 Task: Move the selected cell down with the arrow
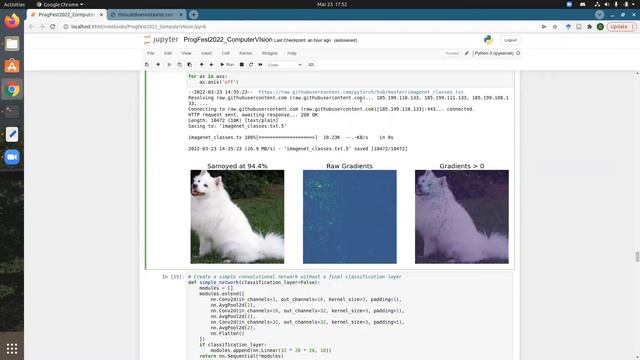[x=211, y=64]
